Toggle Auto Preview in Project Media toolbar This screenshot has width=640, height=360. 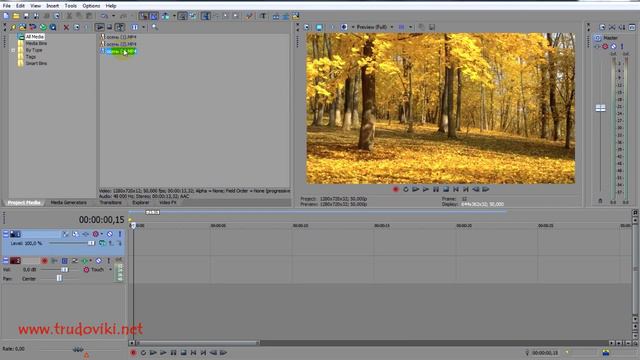pos(119,27)
